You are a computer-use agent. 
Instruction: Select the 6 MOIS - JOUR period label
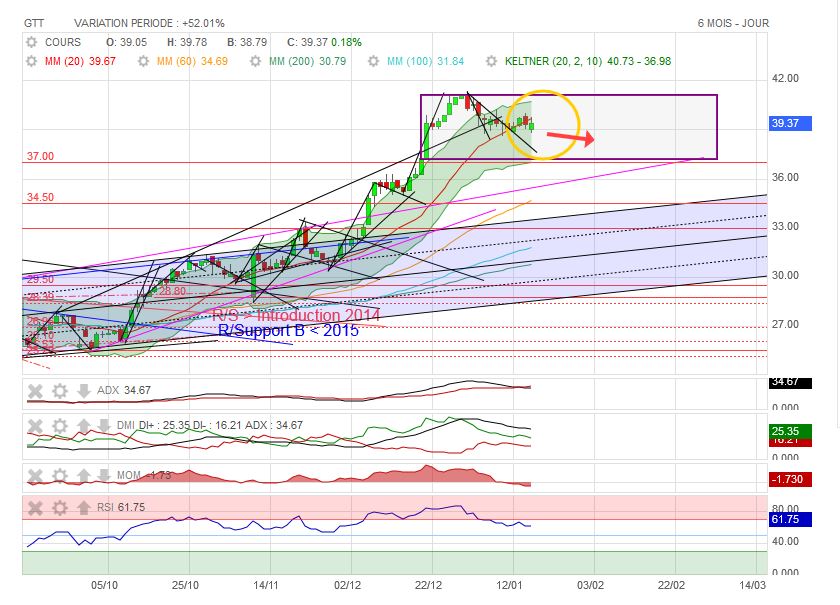(x=733, y=24)
